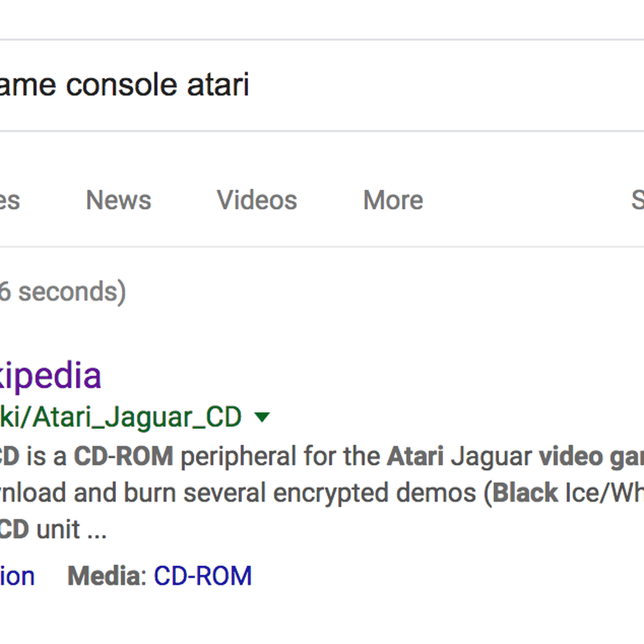This screenshot has height=644, width=644.
Task: Click bold "video" word in snippet
Action: click(571, 457)
